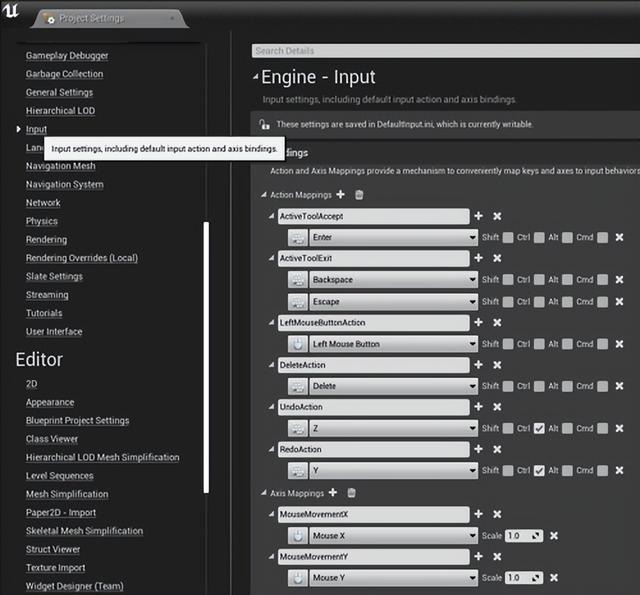The height and width of the screenshot is (595, 640).
Task: Open the Input settings category
Action: 36,129
